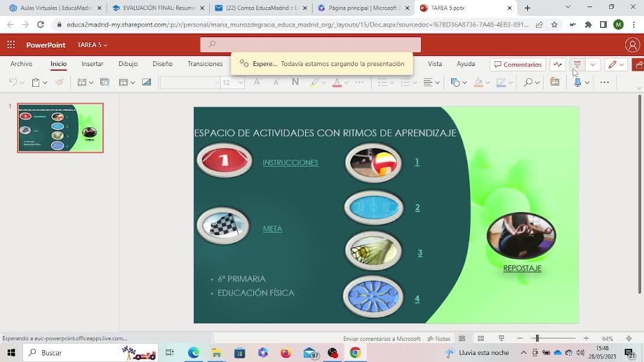Open the account profile icon
This screenshot has width=644, height=362.
tap(632, 45)
